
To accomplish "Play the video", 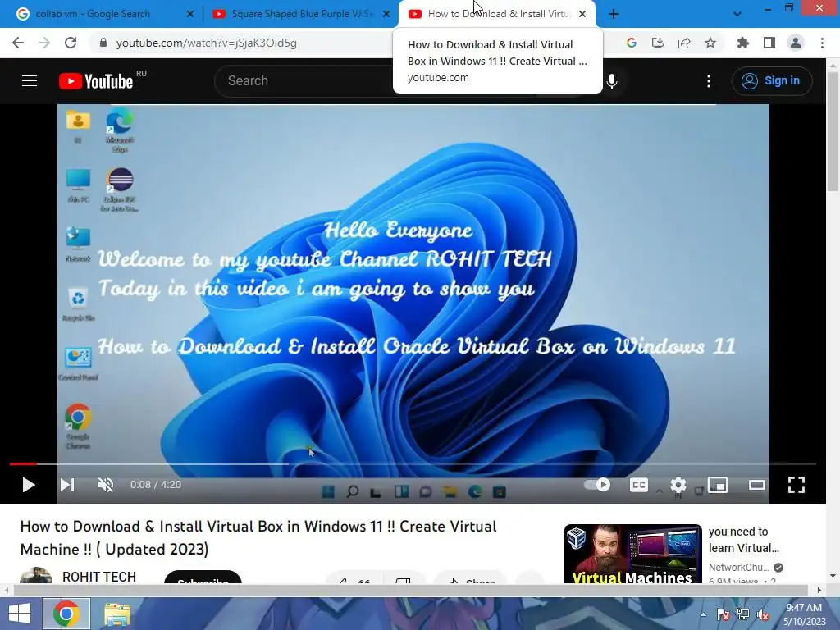I will [x=29, y=485].
